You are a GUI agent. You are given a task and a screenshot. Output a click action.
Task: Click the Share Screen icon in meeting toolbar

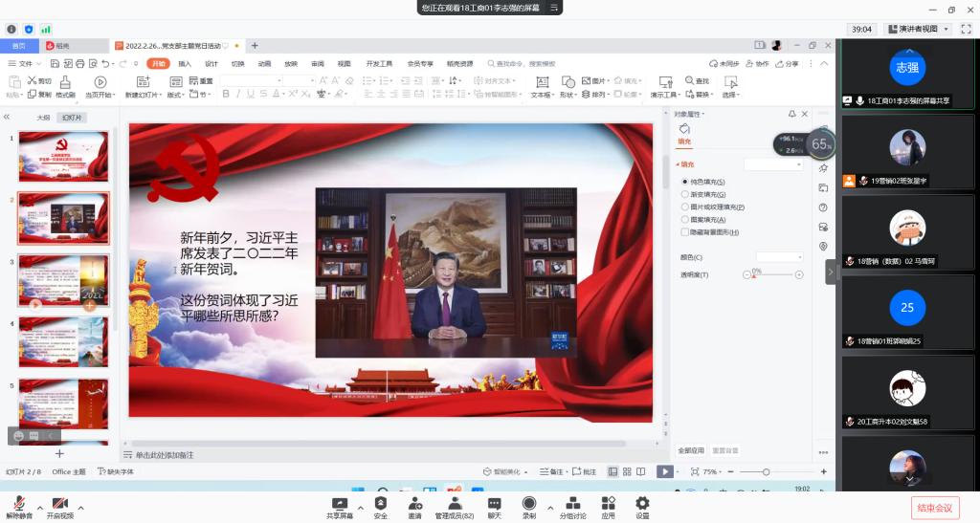(x=339, y=503)
